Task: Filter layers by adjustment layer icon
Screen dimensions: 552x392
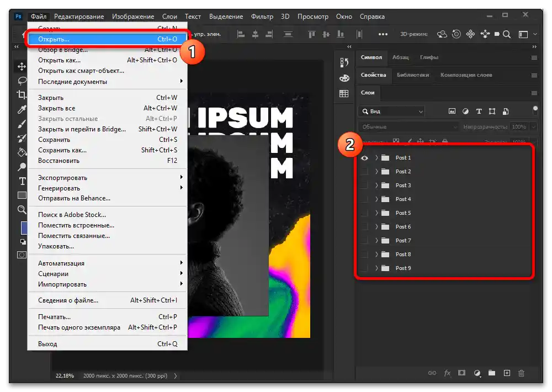Action: tap(465, 112)
